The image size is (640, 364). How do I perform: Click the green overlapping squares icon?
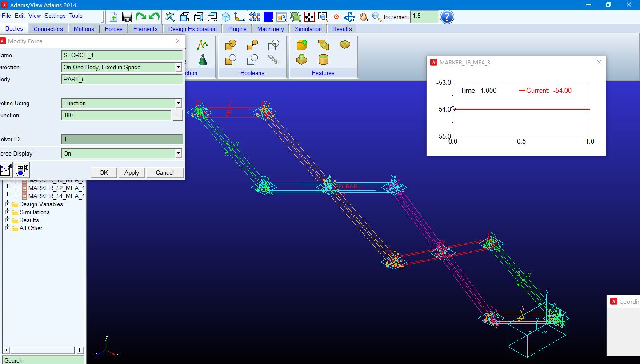[x=296, y=17]
